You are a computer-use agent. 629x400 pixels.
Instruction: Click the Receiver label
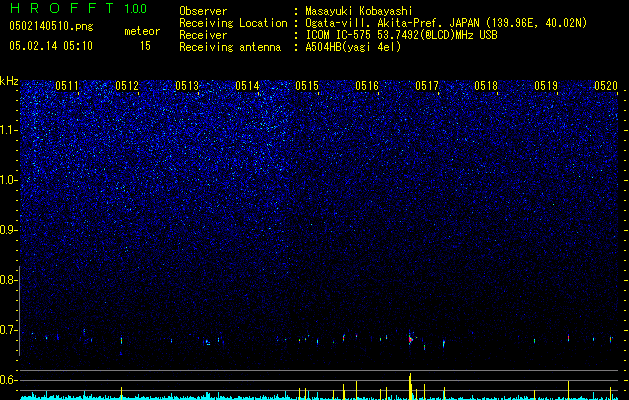point(203,35)
